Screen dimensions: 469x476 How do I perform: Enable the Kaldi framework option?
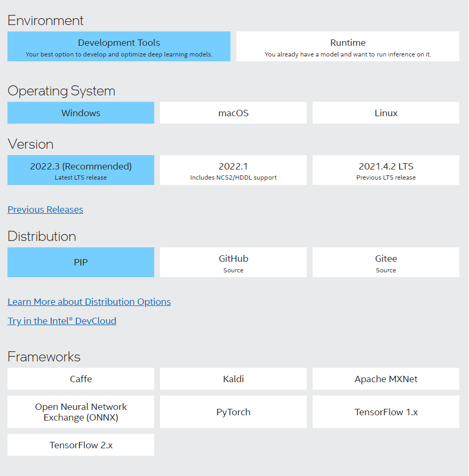click(x=234, y=379)
